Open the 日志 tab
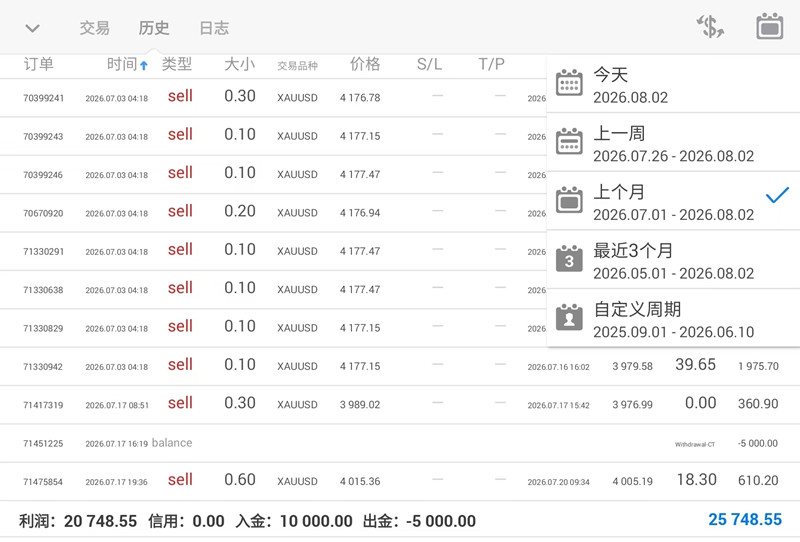The height and width of the screenshot is (542, 800). pos(214,28)
